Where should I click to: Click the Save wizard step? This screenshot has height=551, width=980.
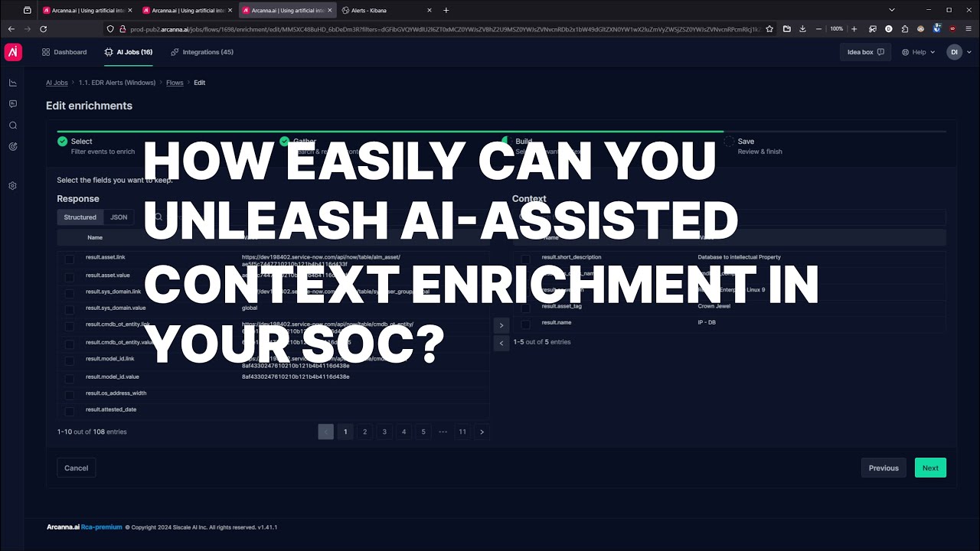(x=753, y=146)
